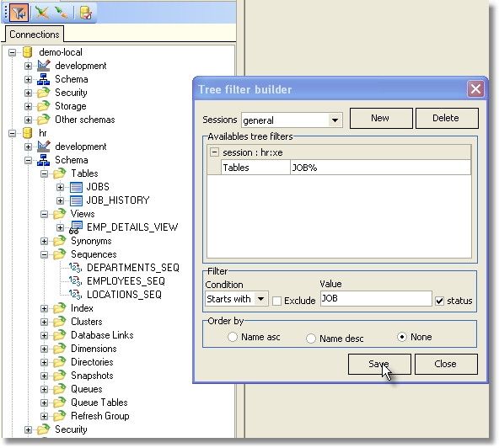Click the Save button
Screen dimensions: 499x448
[x=379, y=364]
